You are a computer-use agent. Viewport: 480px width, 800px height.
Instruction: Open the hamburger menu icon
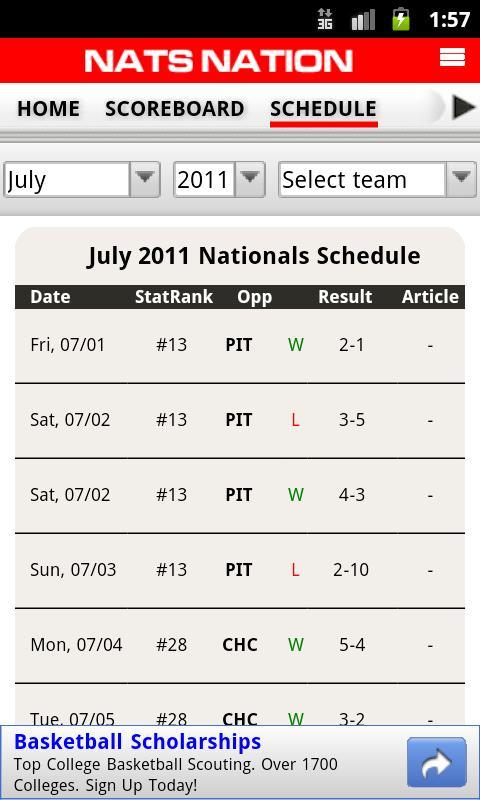point(452,57)
